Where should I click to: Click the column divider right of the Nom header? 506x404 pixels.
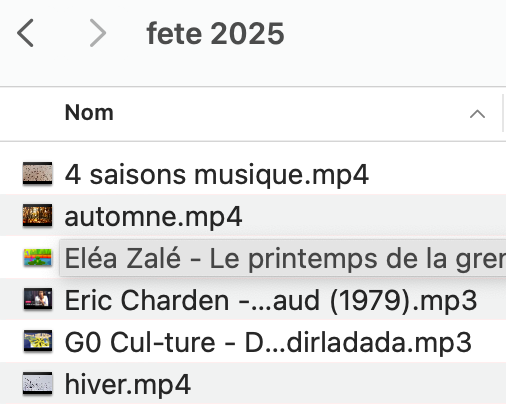click(503, 113)
